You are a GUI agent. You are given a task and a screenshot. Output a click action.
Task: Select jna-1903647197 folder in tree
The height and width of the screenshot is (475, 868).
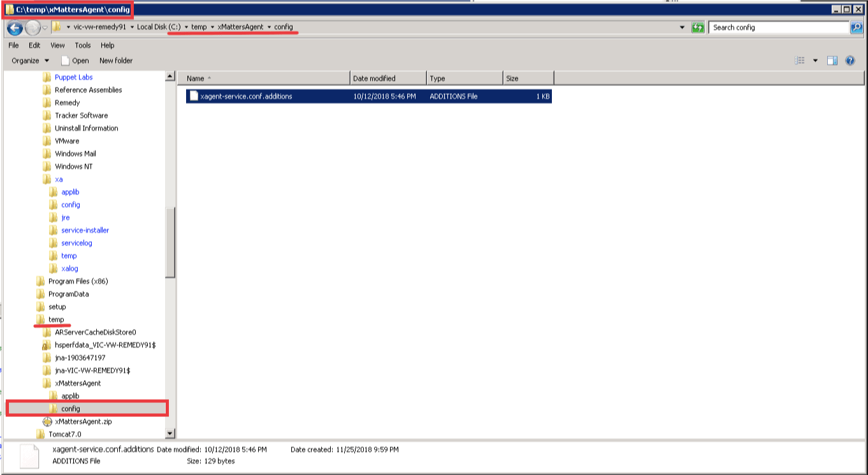tap(80, 358)
